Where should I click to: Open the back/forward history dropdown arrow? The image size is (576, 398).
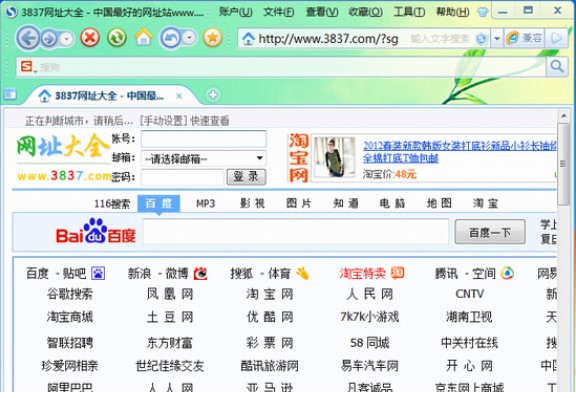tap(66, 39)
